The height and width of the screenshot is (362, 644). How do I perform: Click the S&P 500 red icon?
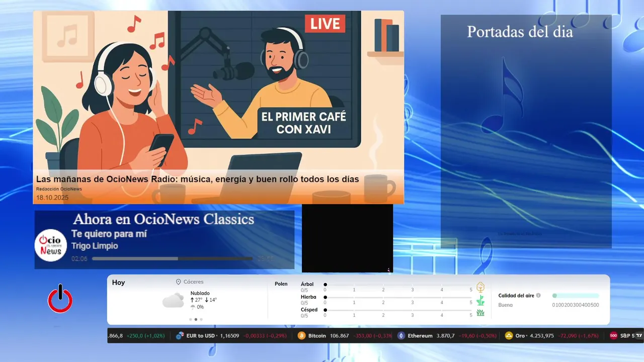click(x=613, y=336)
